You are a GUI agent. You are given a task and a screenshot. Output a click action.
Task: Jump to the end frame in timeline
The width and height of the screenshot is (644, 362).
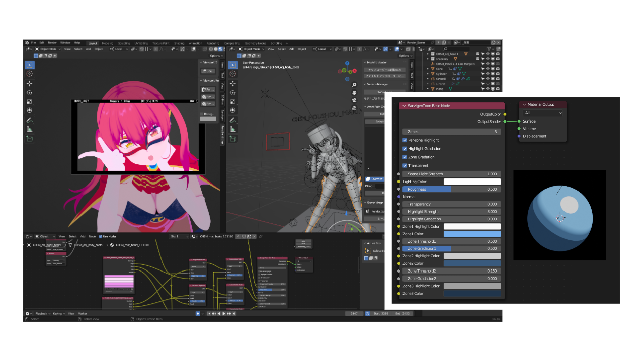[234, 314]
